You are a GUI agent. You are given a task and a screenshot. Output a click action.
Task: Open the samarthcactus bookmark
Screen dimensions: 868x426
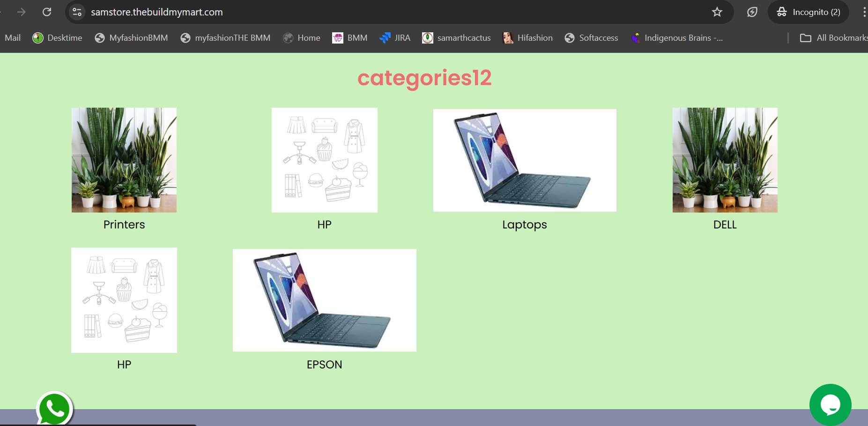[x=456, y=38]
